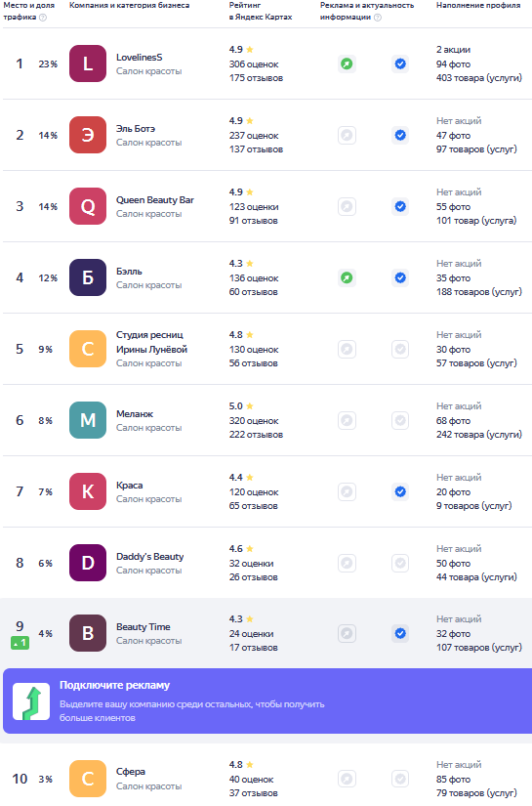Image resolution: width=532 pixels, height=806 pixels.
Task: Open the LovelinesS company name link
Action: click(x=140, y=57)
